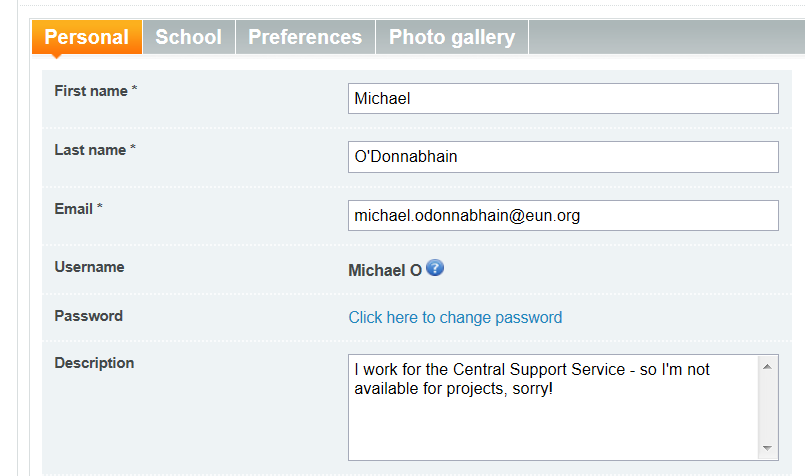Click the Description scrollbar down arrow
Viewport: 805px width, 476px height.
coord(768,448)
